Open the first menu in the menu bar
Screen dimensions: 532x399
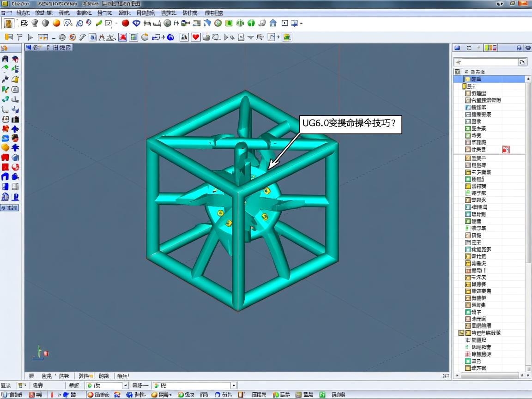[7, 13]
